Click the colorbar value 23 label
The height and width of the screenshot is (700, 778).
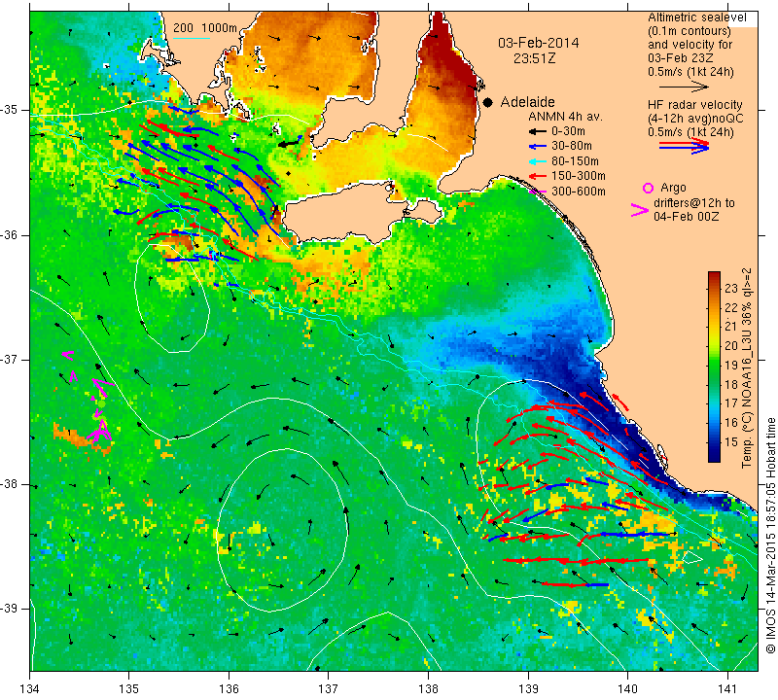coord(731,288)
